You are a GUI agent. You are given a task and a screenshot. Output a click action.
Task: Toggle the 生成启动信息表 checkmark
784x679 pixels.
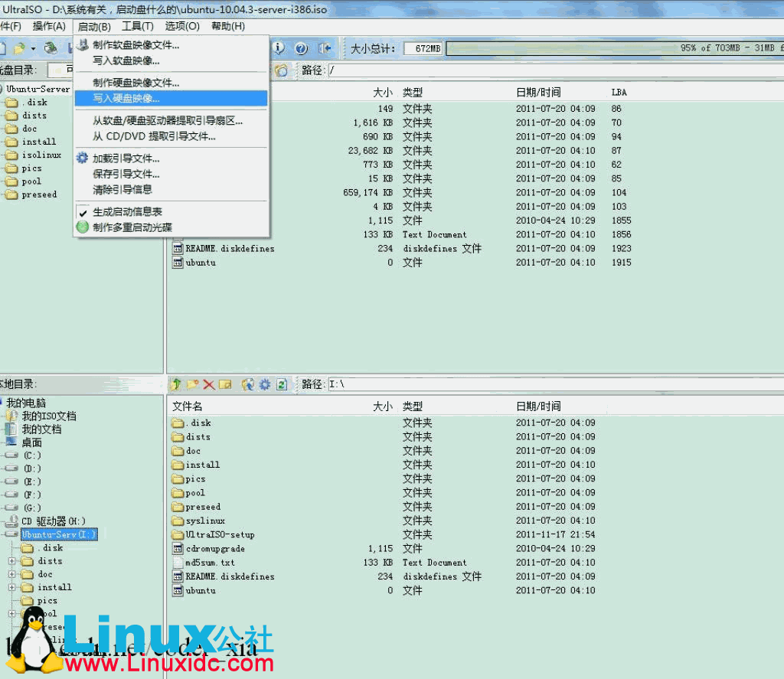click(x=83, y=212)
